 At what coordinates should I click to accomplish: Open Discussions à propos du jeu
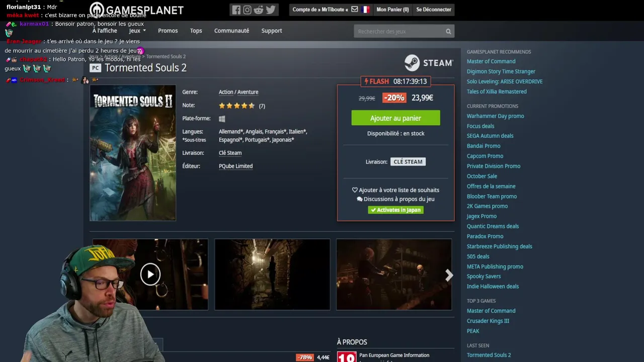pos(395,199)
